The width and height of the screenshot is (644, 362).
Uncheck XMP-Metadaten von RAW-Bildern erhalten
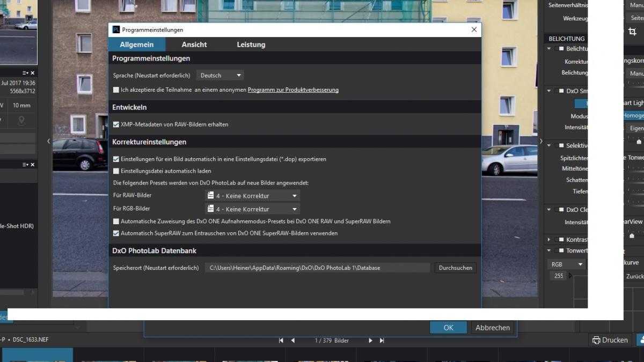click(x=116, y=124)
